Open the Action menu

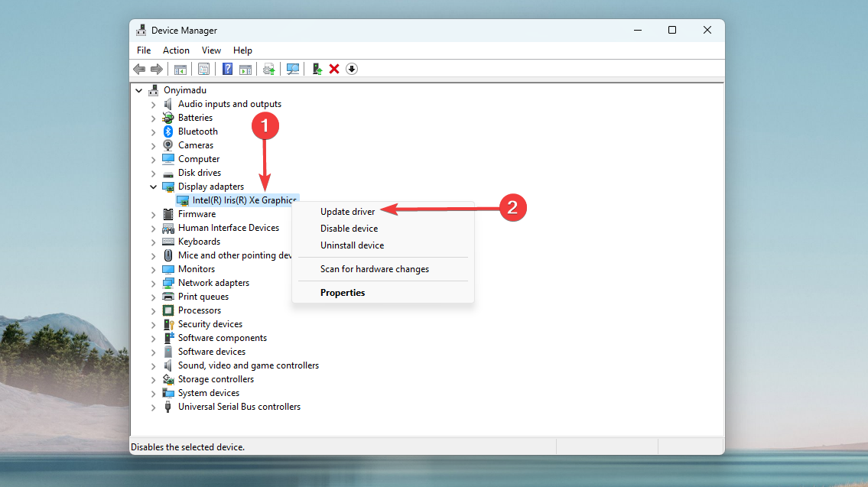pyautogui.click(x=176, y=50)
